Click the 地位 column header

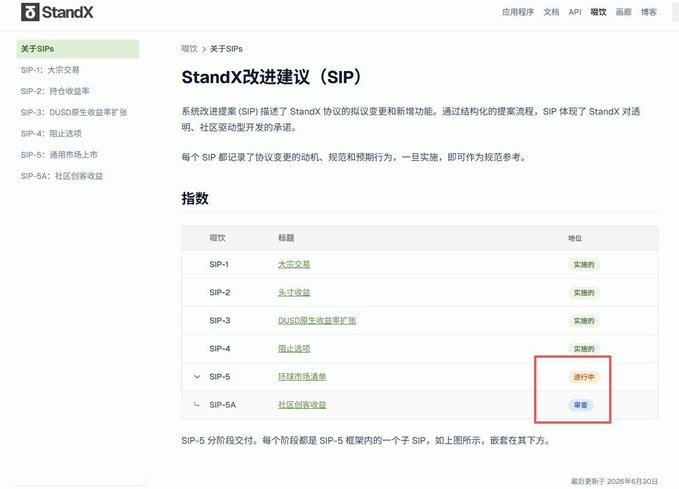coord(575,238)
